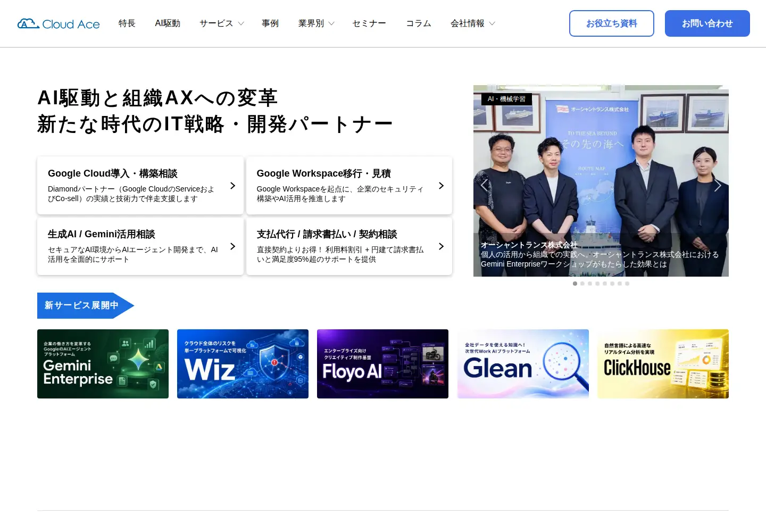Expand the 業界別 dropdown menu
Viewport: 766px width, 532px height.
pos(317,23)
